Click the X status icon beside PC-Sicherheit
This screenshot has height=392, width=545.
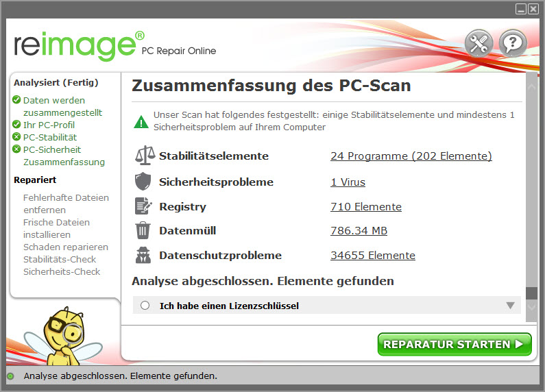[16, 149]
